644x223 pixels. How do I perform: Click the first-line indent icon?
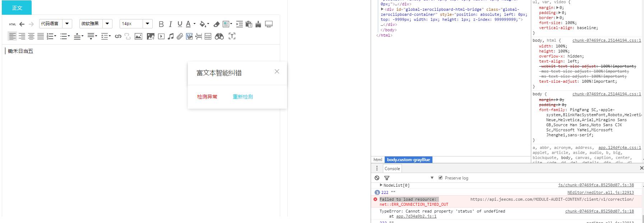coord(239,24)
